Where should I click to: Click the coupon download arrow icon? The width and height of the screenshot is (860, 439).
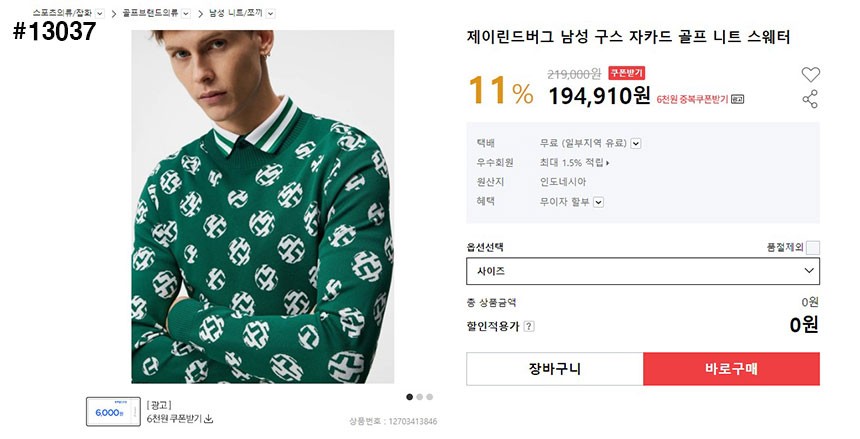tap(209, 418)
